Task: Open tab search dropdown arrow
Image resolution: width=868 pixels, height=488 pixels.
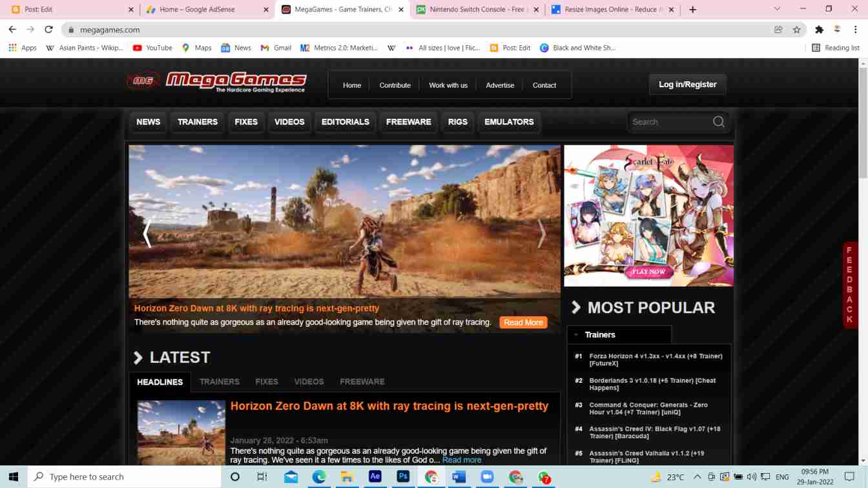Action: 777,9
